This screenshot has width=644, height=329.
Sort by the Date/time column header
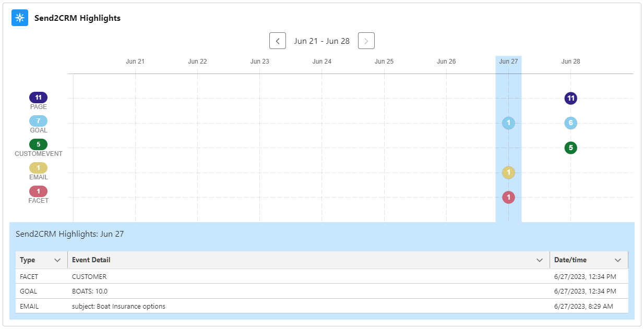570,260
